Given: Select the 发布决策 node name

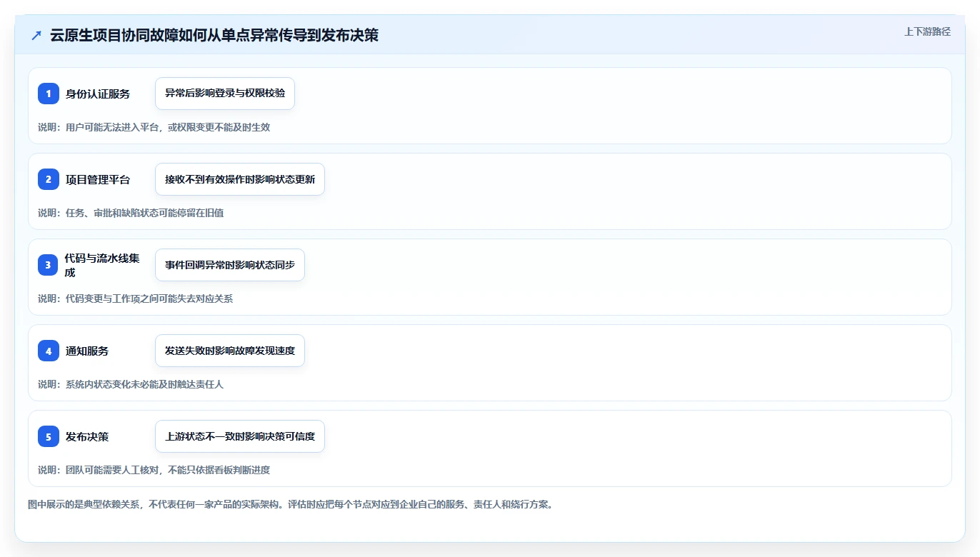Looking at the screenshot, I should pyautogui.click(x=87, y=436).
